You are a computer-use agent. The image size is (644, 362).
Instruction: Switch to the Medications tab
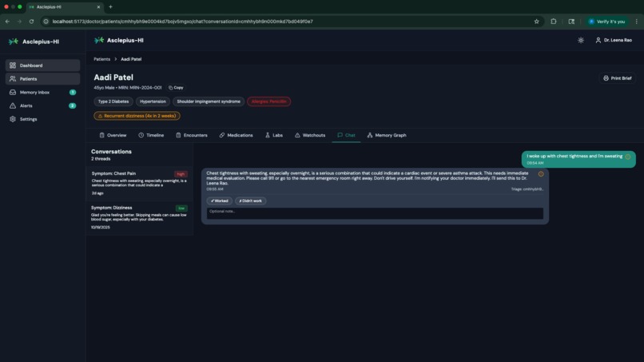237,135
